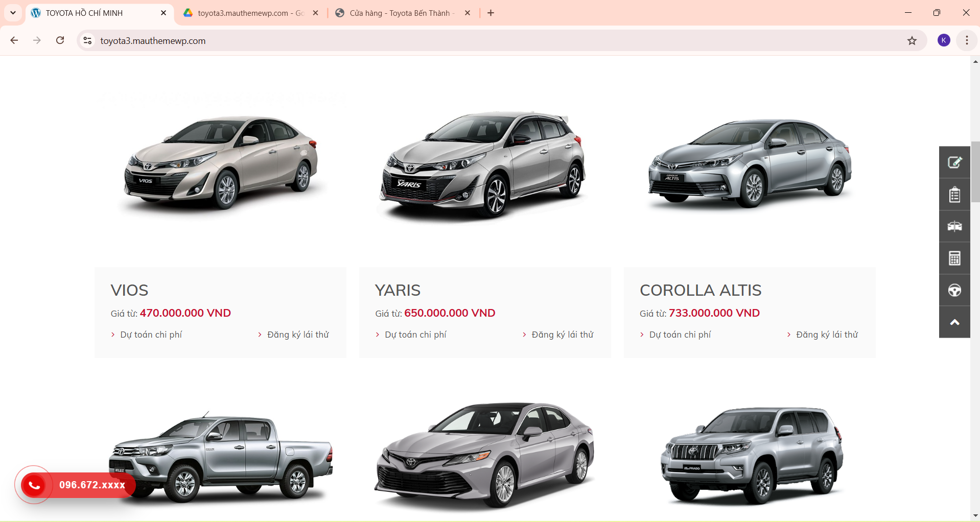
Task: Switch to the Cửa hàng - Toyota Bến Thành tab
Action: [402, 13]
